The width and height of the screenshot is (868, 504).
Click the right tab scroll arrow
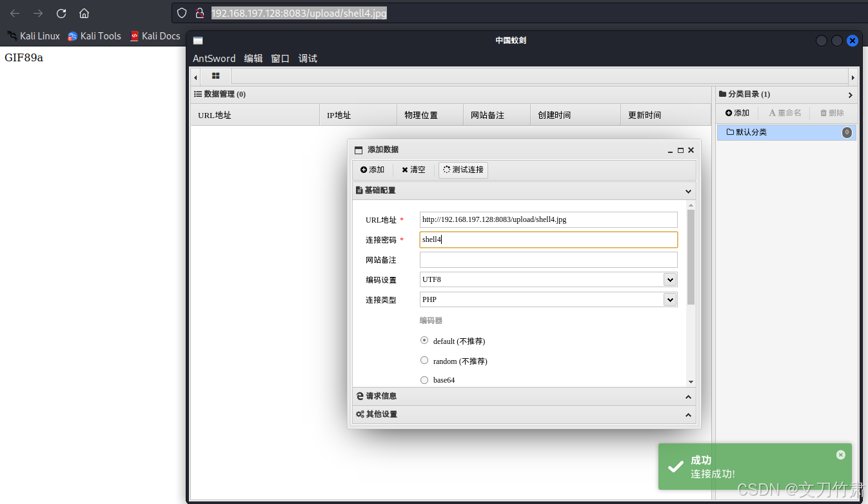tap(853, 77)
